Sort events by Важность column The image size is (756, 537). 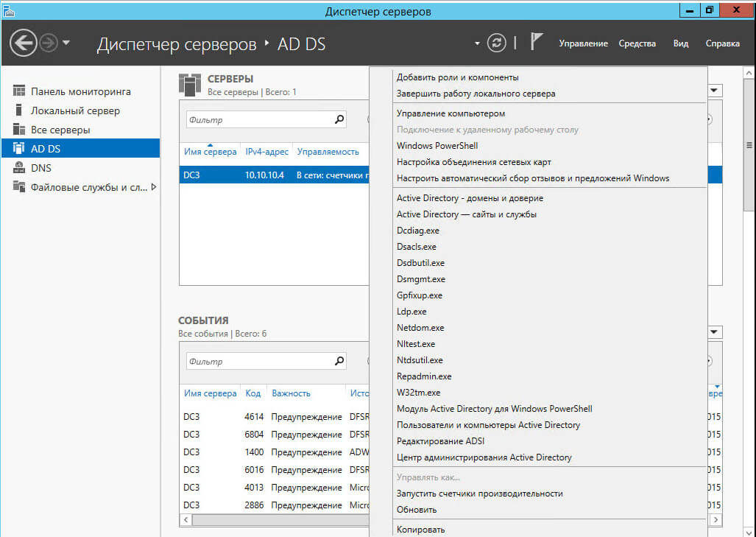point(291,393)
